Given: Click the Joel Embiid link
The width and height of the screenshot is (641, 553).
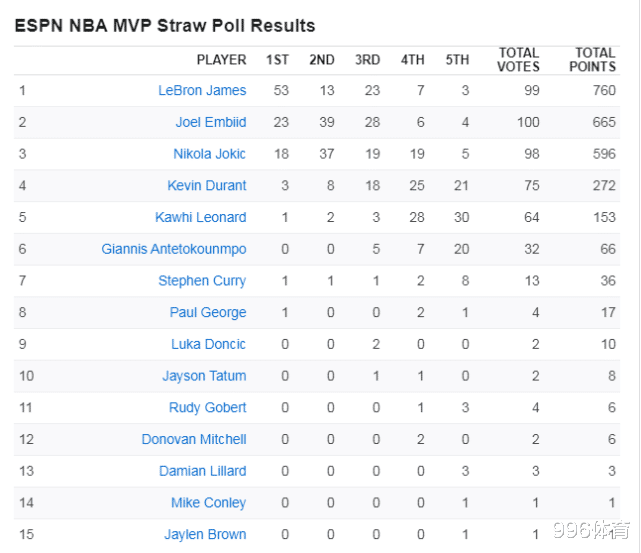Looking at the screenshot, I should pos(211,122).
